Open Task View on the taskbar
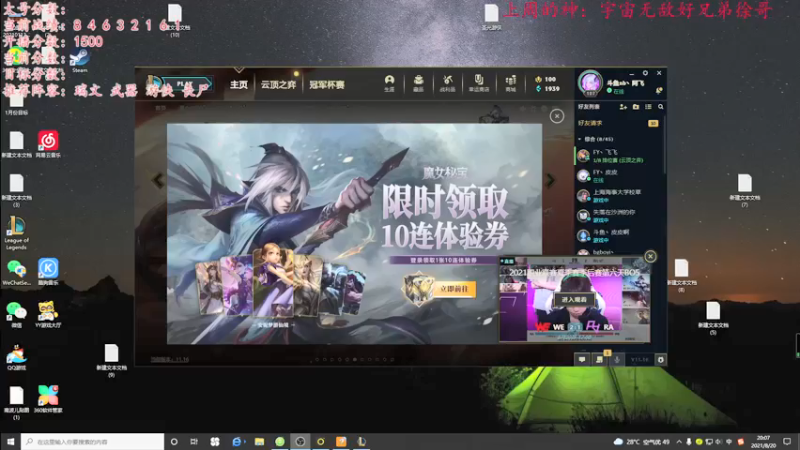Viewport: 800px width, 450px height. tap(194, 441)
